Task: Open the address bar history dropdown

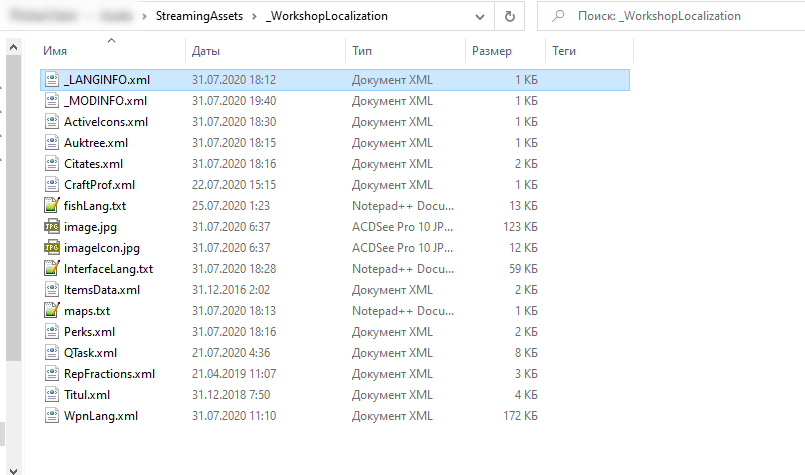Action: [x=480, y=16]
